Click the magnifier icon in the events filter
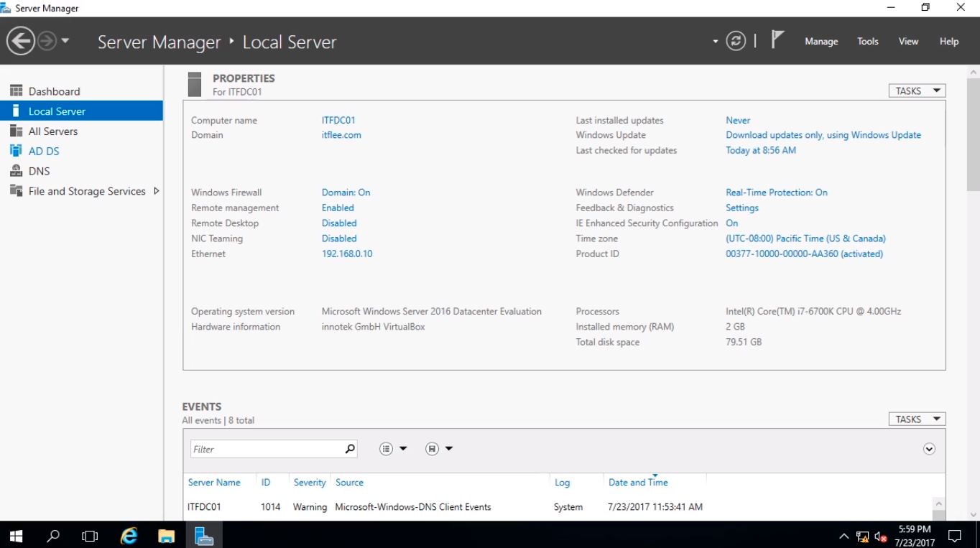This screenshot has height=548, width=980. (x=350, y=449)
